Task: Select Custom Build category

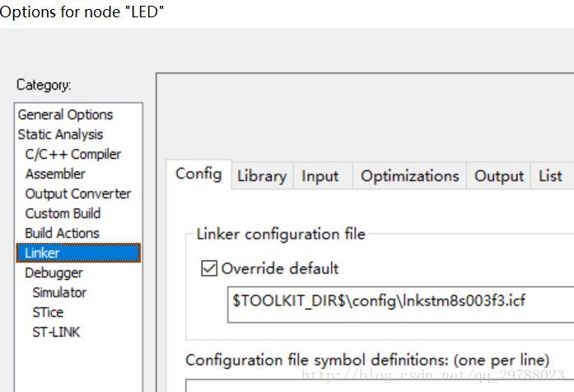Action: (63, 213)
